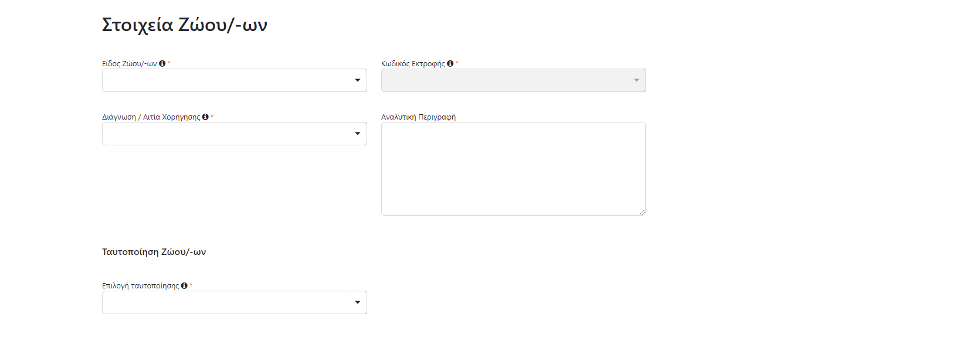
Task: Click the Ταυτοποίηση Ζώου/-ων section heading
Action: 154,252
